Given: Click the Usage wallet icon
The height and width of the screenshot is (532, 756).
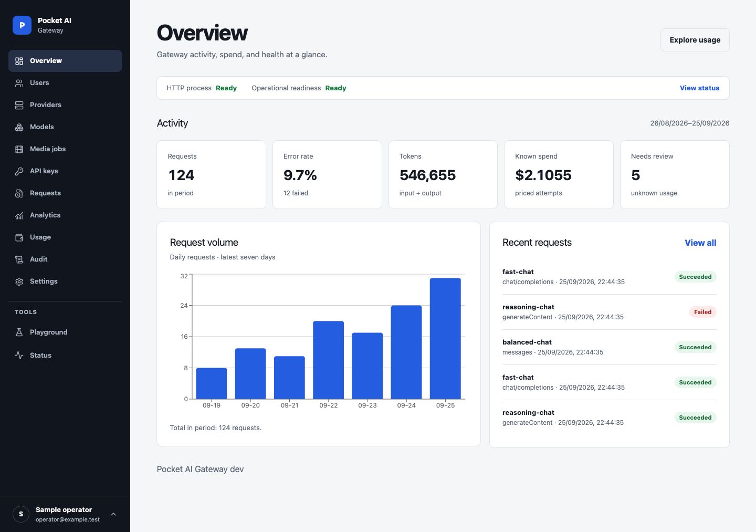Looking at the screenshot, I should 19,237.
